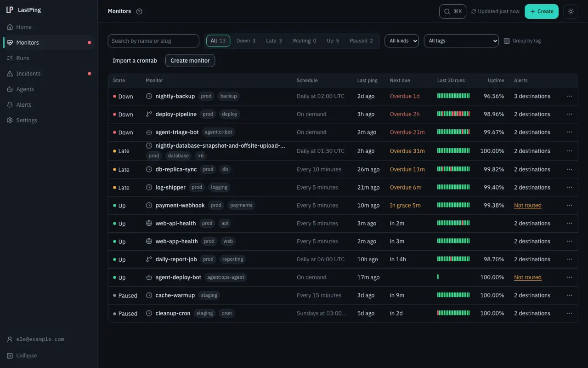Viewport: 588px width, 368px height.
Task: Click the refresh icon beside Updated just now
Action: click(x=474, y=11)
